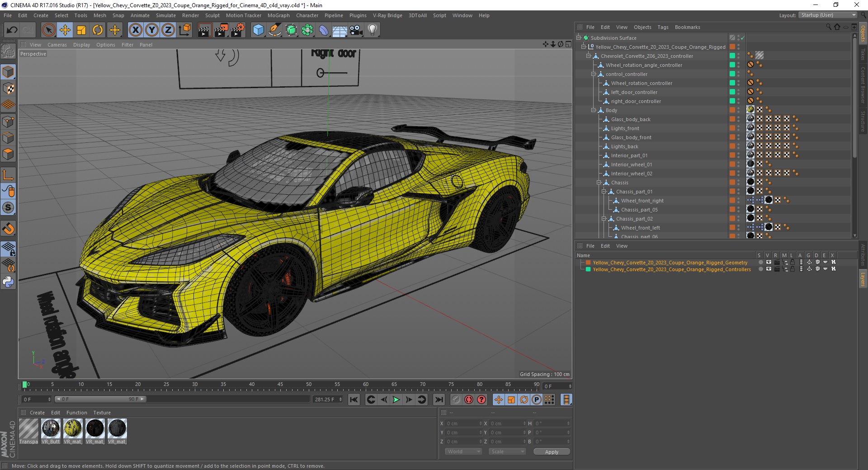Select the Live Selection tool
Viewport: 868px width, 470px height.
pyautogui.click(x=48, y=30)
